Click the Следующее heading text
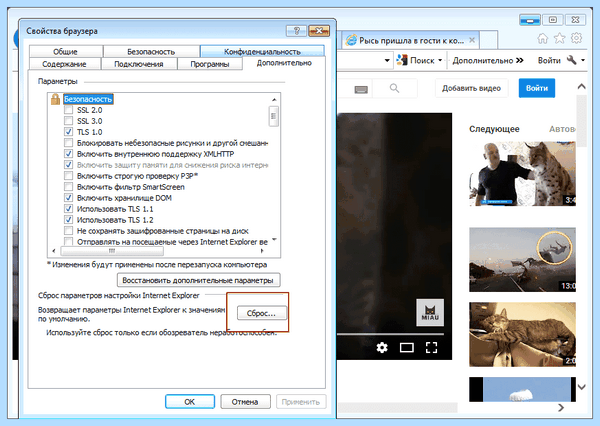600x426 pixels. 494,129
